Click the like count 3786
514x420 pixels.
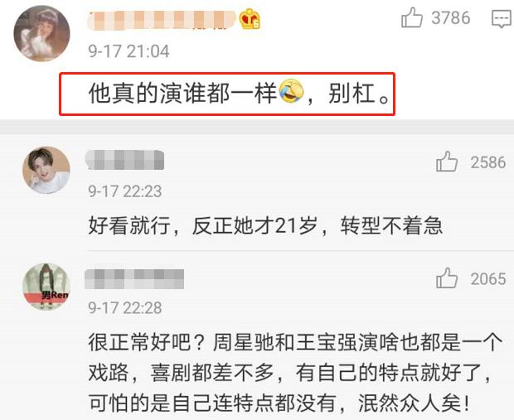[x=451, y=17]
